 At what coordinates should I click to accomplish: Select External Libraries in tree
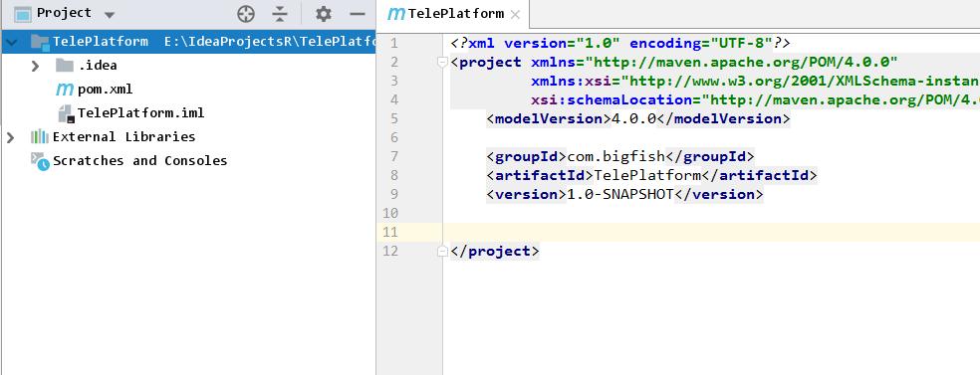(187, 136)
